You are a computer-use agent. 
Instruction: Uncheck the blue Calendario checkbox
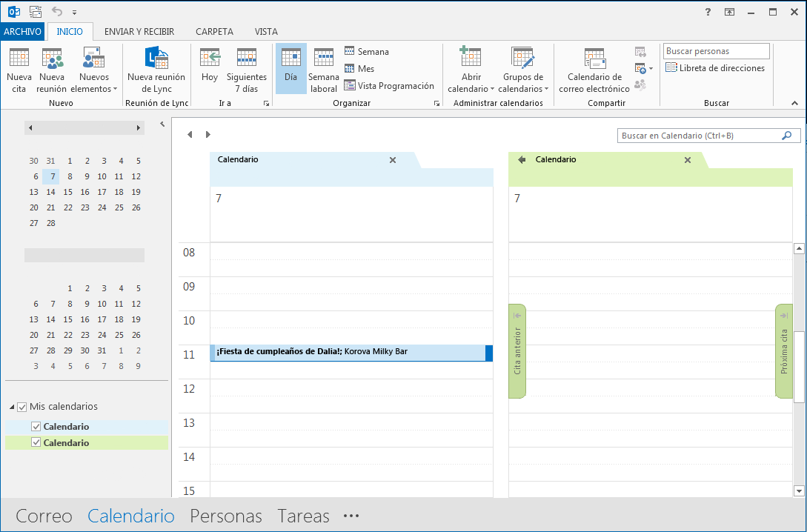[x=36, y=427]
